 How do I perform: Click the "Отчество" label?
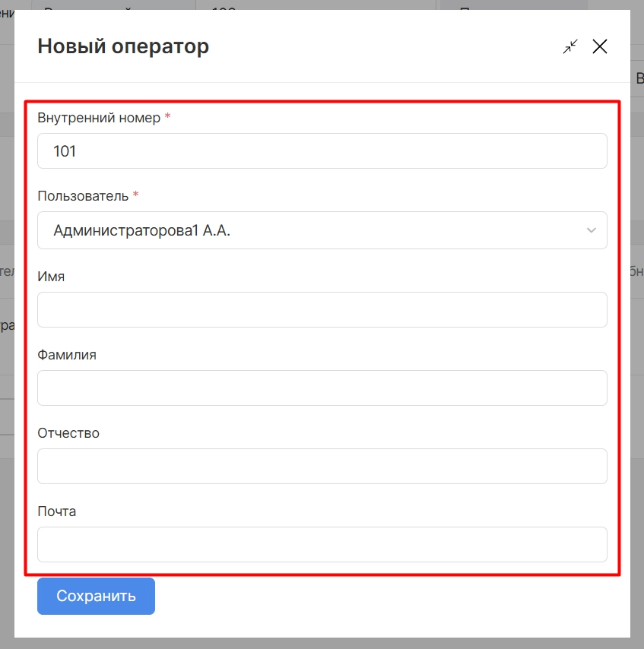[68, 433]
